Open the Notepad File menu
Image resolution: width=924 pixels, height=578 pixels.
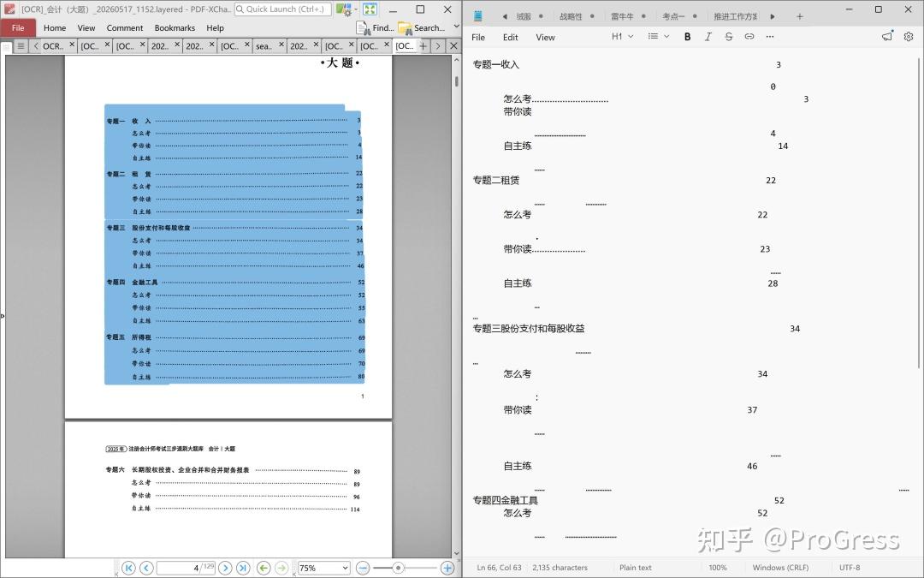coord(478,37)
